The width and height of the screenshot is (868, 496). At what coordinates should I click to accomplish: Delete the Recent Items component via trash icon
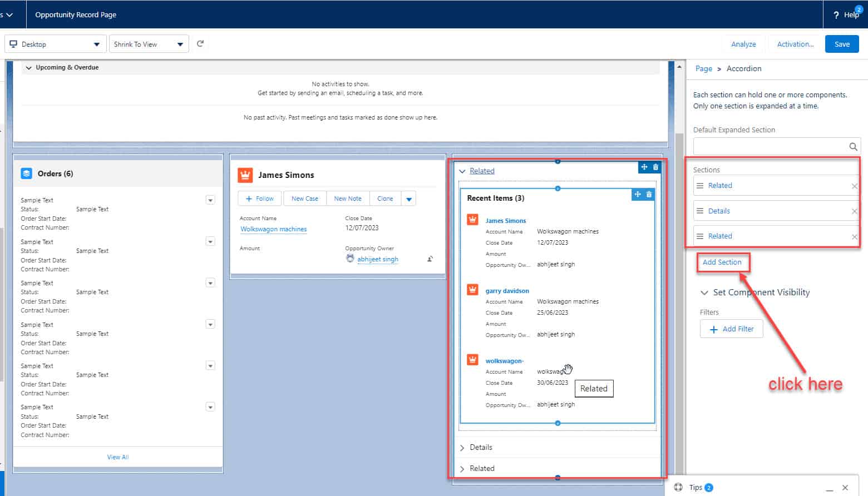tap(649, 194)
